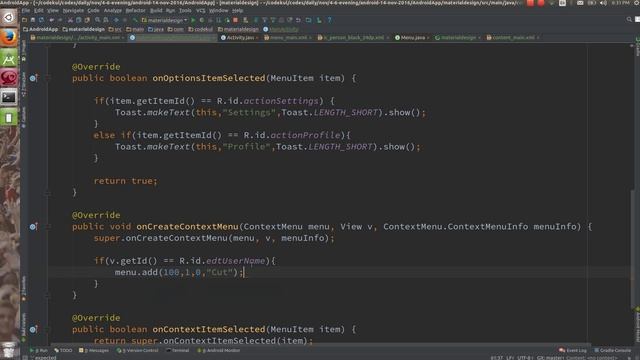The height and width of the screenshot is (360, 640).
Task: Open the Terminal tool window
Action: (x=178, y=350)
